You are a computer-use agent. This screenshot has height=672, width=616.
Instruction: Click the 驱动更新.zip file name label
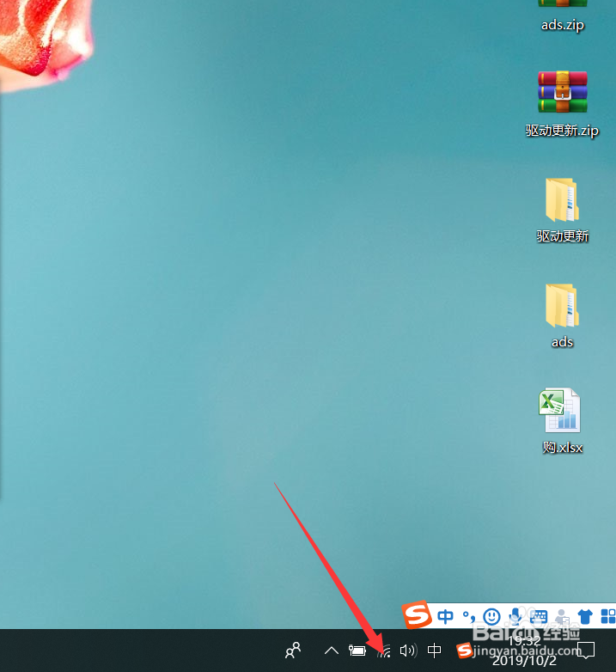[562, 131]
